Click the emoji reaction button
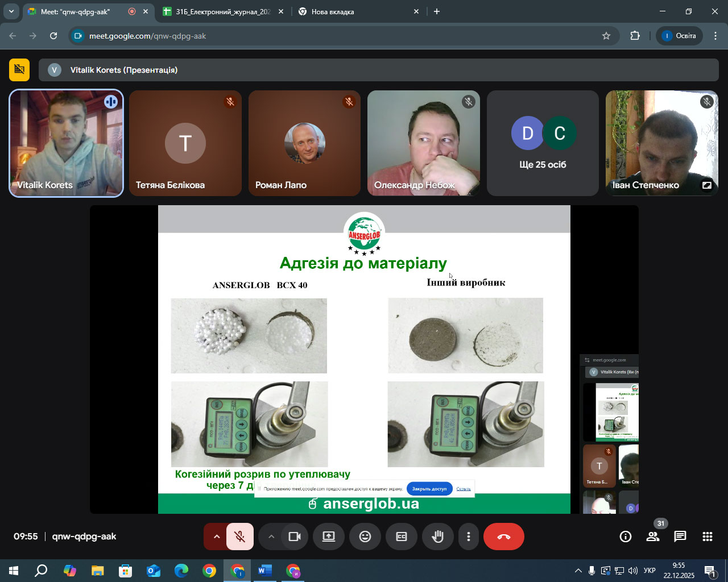Image resolution: width=728 pixels, height=582 pixels. tap(365, 537)
